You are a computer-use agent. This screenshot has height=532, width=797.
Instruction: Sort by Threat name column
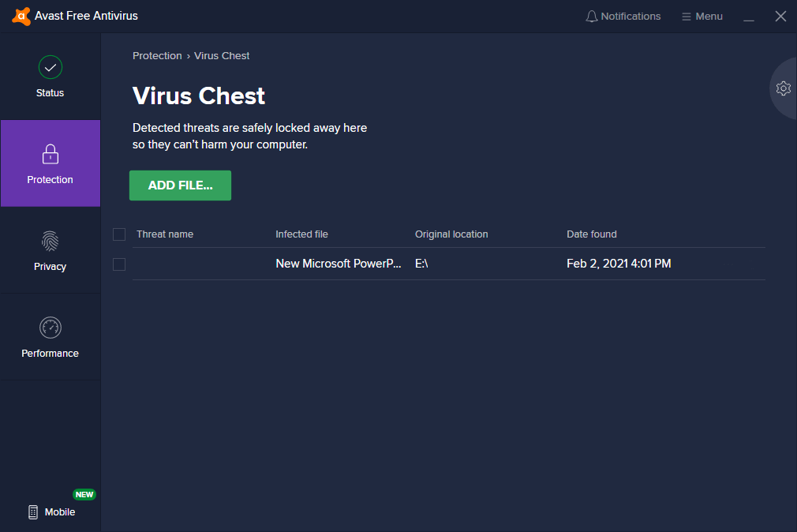pyautogui.click(x=165, y=234)
